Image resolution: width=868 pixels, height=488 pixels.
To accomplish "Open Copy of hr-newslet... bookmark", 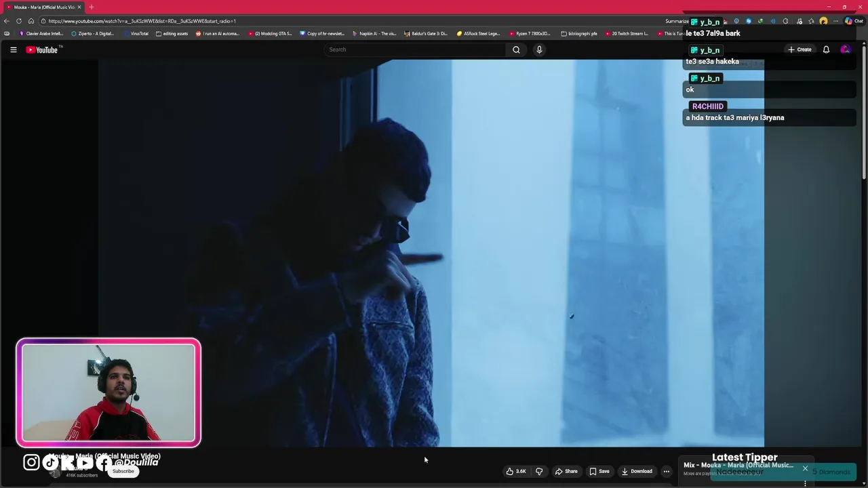I will (322, 33).
